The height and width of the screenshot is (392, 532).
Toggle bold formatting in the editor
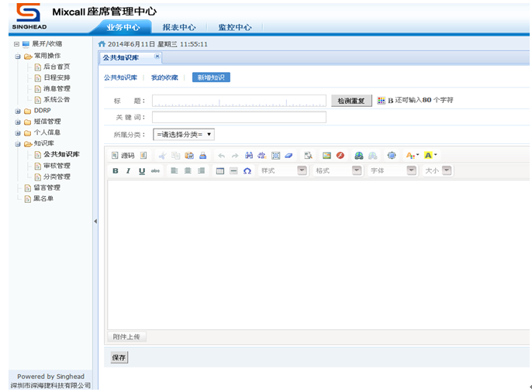tap(116, 170)
